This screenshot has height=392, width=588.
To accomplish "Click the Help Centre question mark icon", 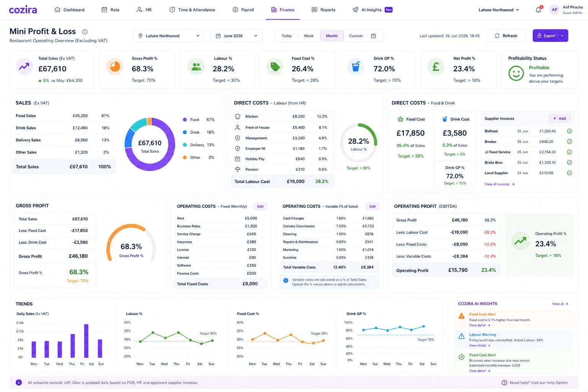I will tap(504, 382).
